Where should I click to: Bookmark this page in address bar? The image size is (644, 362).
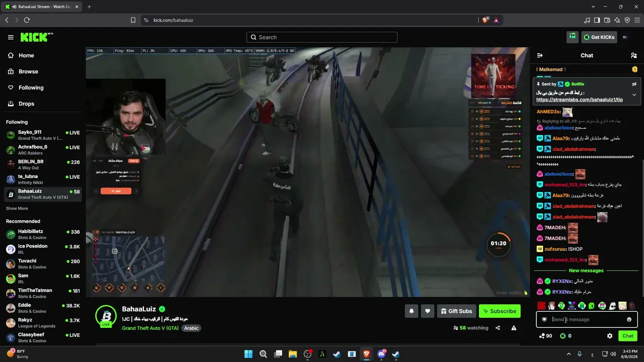(x=133, y=20)
